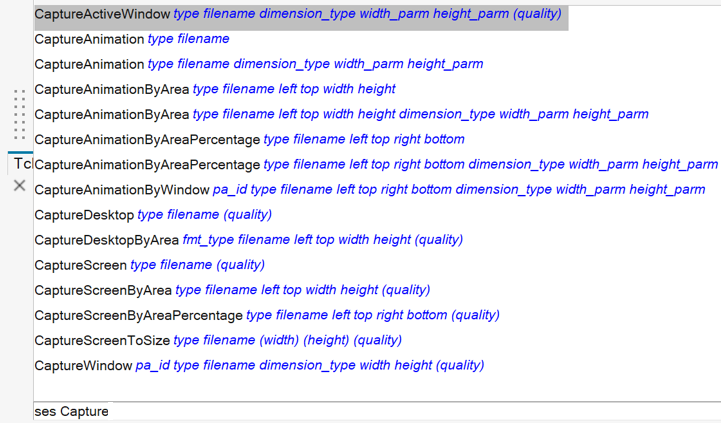Screen dimensions: 721x423
Task: Pick the CaptureScreenByAreaPercentage suggestion
Action: click(x=266, y=315)
